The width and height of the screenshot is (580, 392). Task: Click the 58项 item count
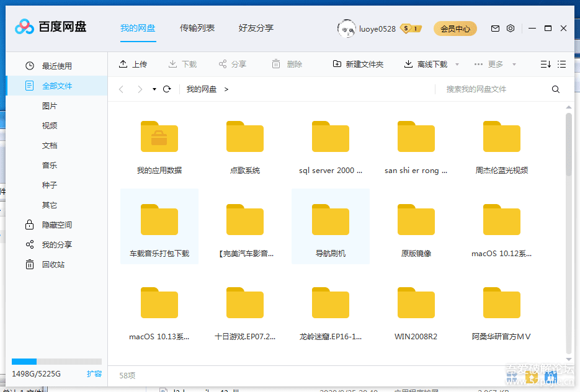click(x=127, y=375)
